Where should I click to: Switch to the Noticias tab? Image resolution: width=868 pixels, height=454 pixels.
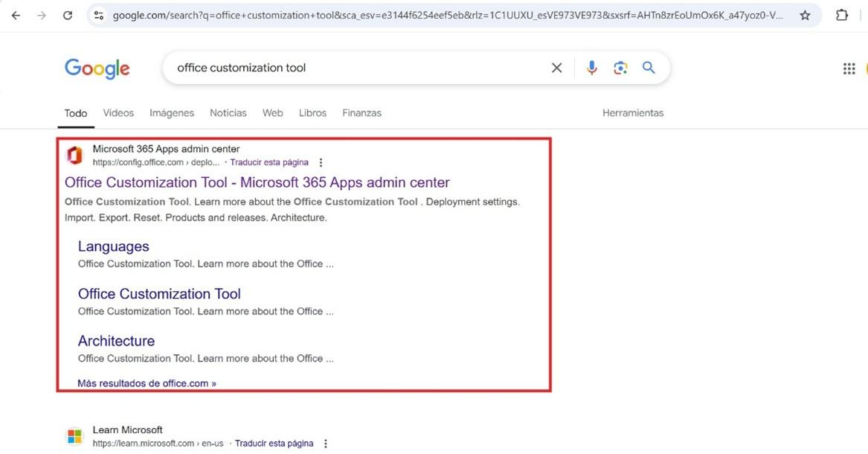228,113
